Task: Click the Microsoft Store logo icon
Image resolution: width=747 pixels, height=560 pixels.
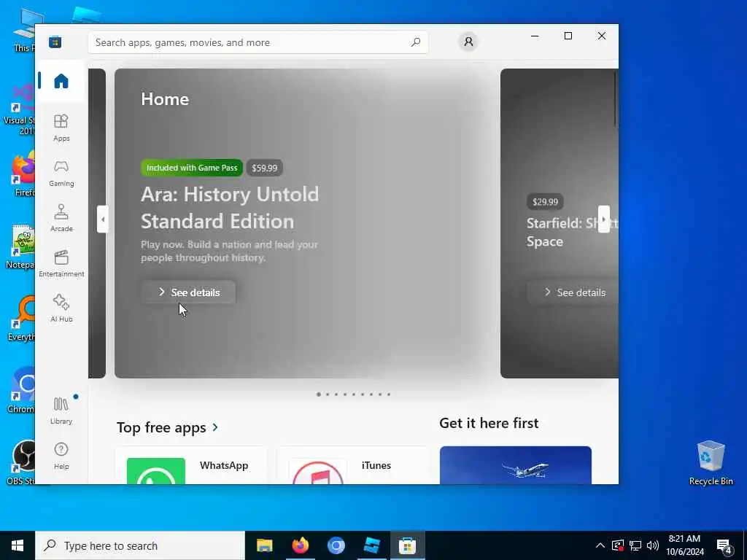Action: point(55,42)
